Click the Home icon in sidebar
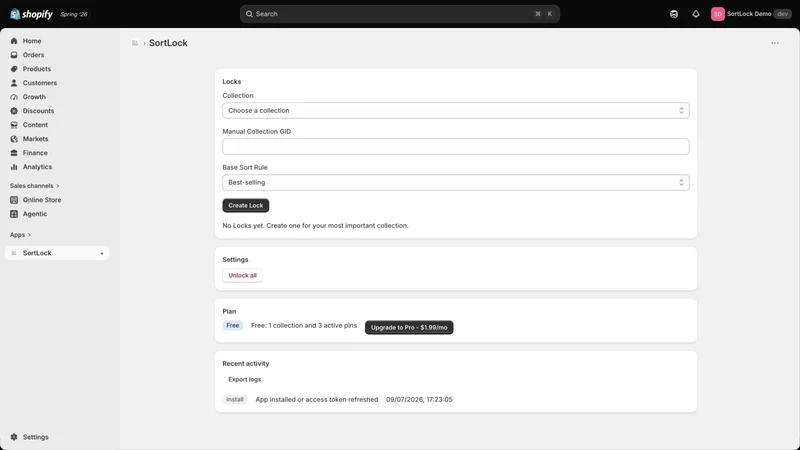This screenshot has width=800, height=450. pos(14,41)
